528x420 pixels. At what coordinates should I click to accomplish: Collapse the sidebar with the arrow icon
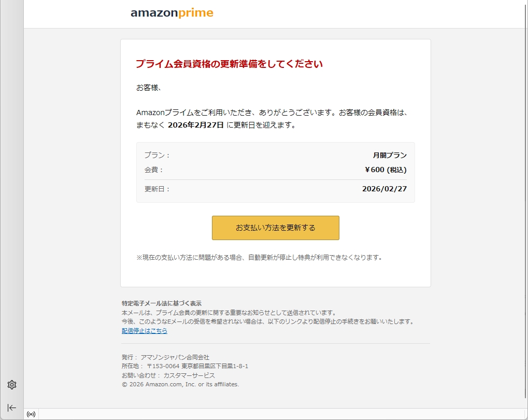12,408
